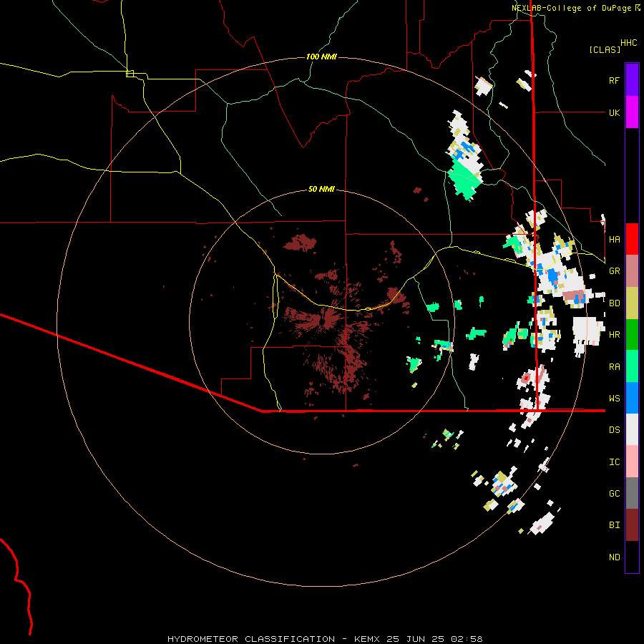Click the IC pink legend swatch
This screenshot has width=644, height=644.
pyautogui.click(x=632, y=462)
